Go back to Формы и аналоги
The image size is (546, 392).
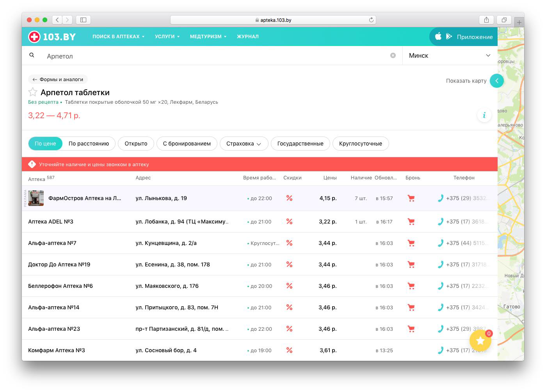[x=58, y=79]
